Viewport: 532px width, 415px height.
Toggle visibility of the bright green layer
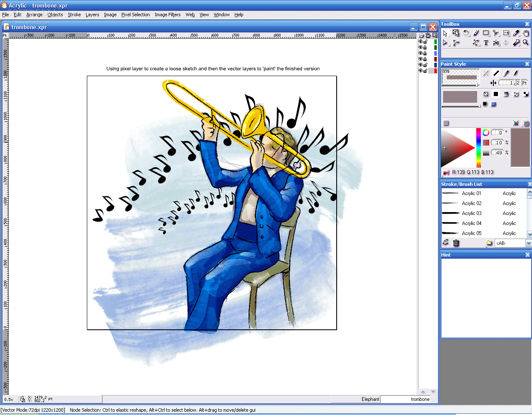[420, 42]
